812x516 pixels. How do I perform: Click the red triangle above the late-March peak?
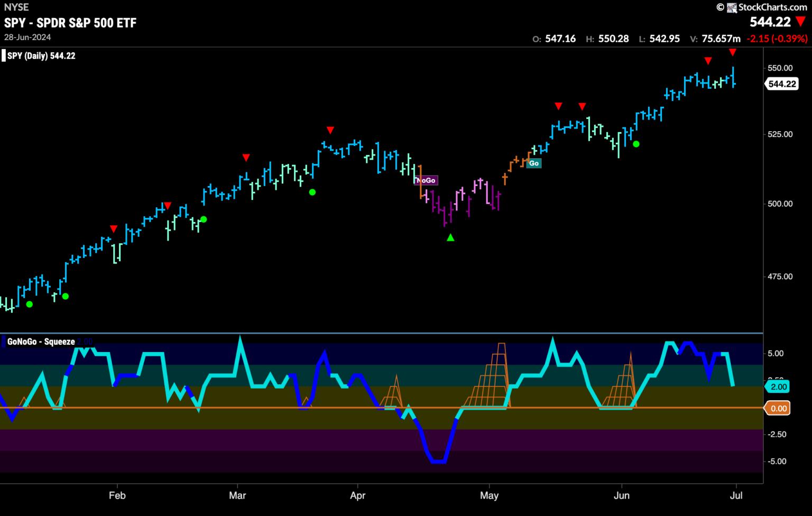[x=330, y=130]
